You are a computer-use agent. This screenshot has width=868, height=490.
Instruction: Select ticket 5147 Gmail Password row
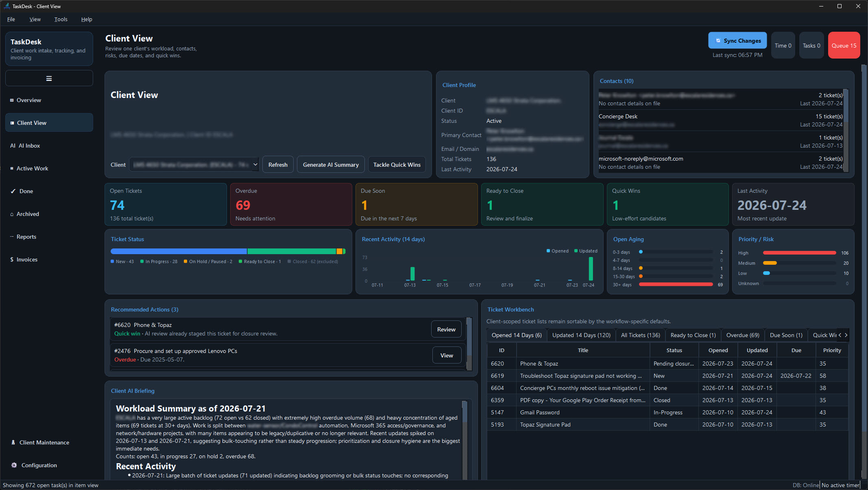pos(667,413)
